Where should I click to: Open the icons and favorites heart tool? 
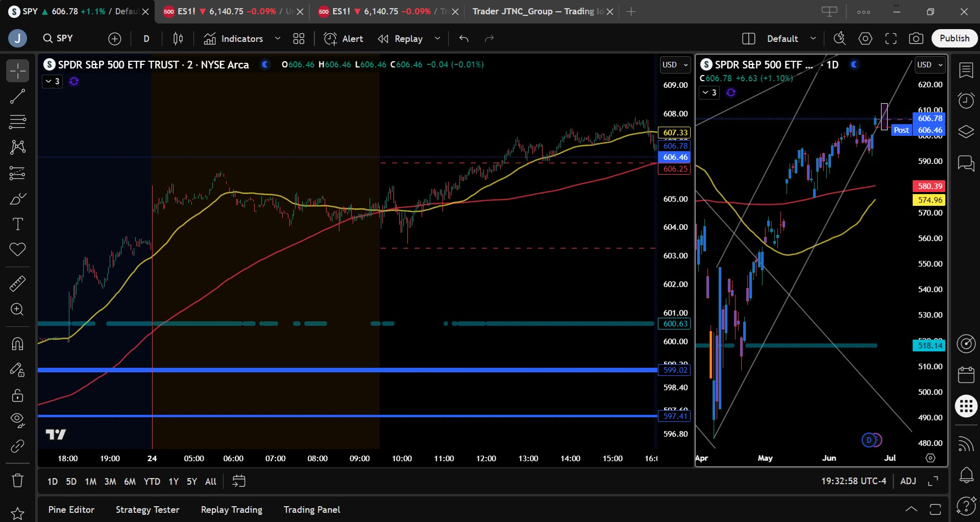point(17,250)
